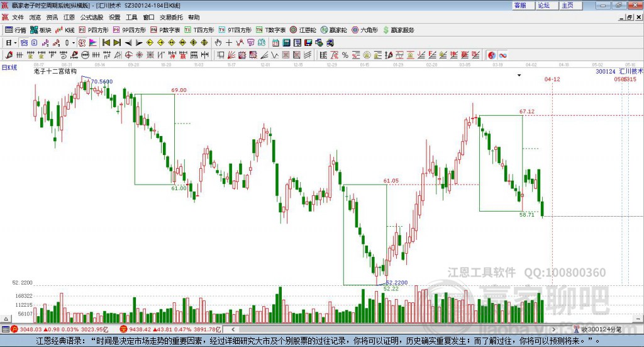This screenshot has width=644, height=347.
Task: Open the 江恩 menu
Action: coord(69,17)
